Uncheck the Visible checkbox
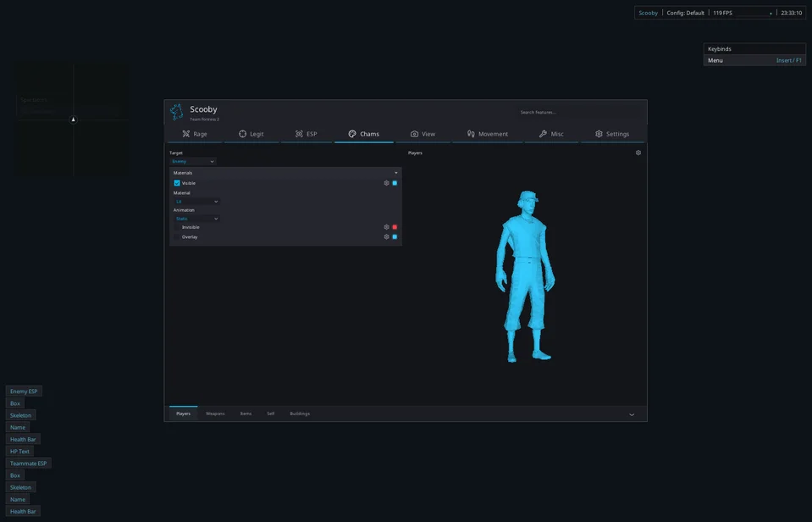 point(177,183)
